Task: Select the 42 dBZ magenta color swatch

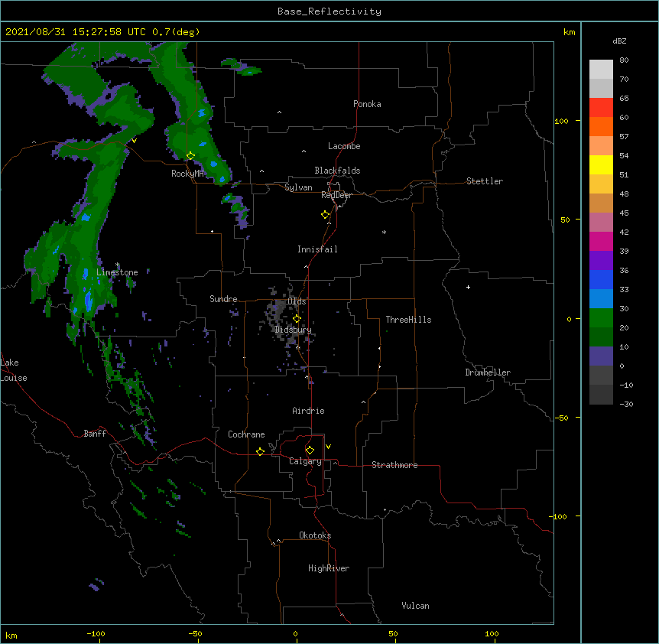Action: (601, 241)
